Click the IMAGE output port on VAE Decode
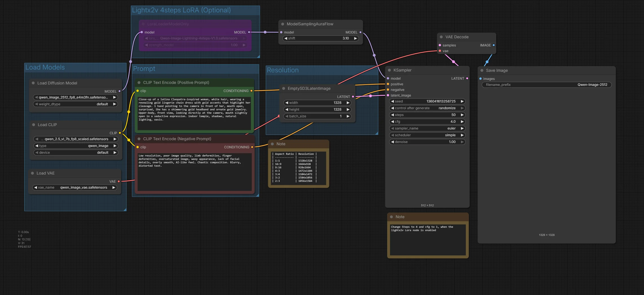Screen dimensions: 644x295 (x=494, y=45)
